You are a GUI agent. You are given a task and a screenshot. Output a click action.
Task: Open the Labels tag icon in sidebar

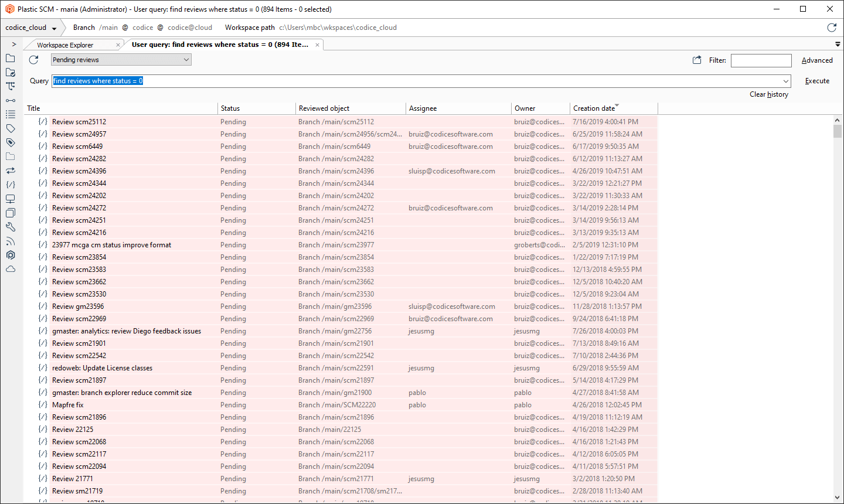pos(11,128)
